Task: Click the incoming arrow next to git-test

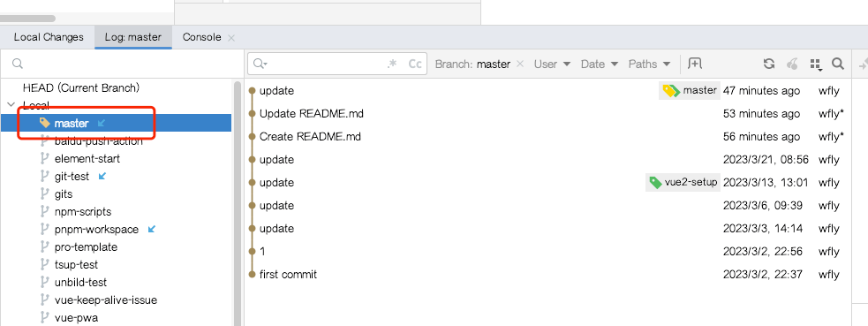Action: (102, 176)
